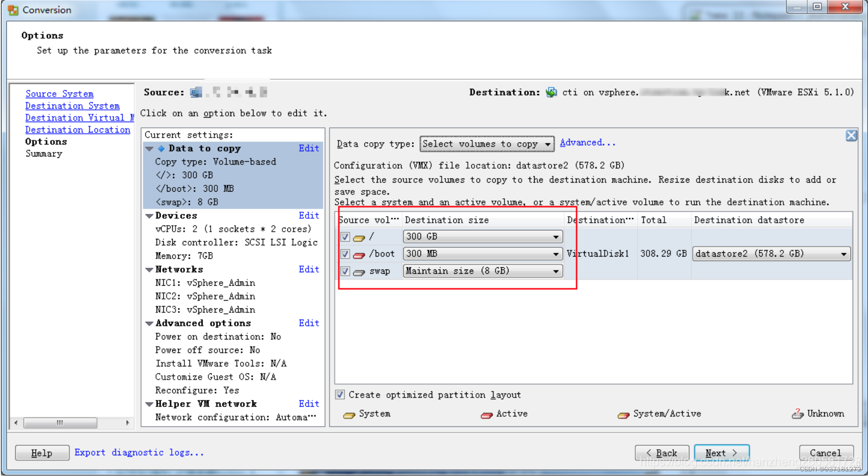Collapse the Devices section
868x476 pixels.
(x=149, y=215)
